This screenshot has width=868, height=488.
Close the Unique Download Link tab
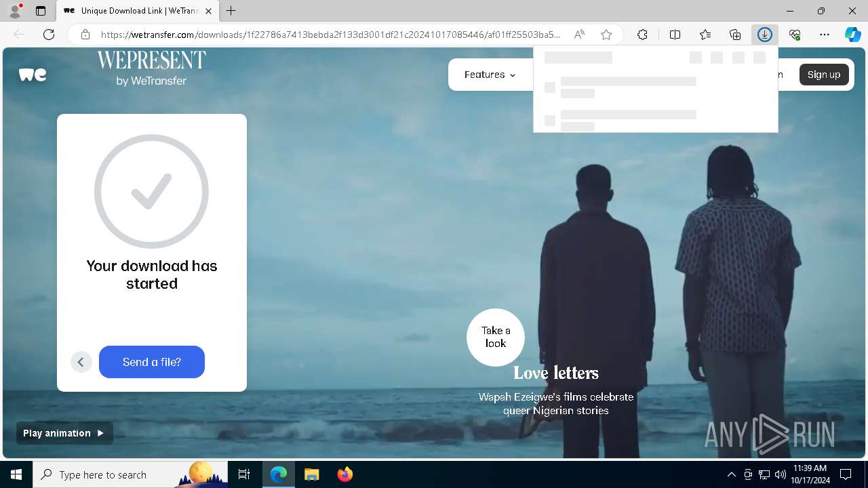coord(208,11)
